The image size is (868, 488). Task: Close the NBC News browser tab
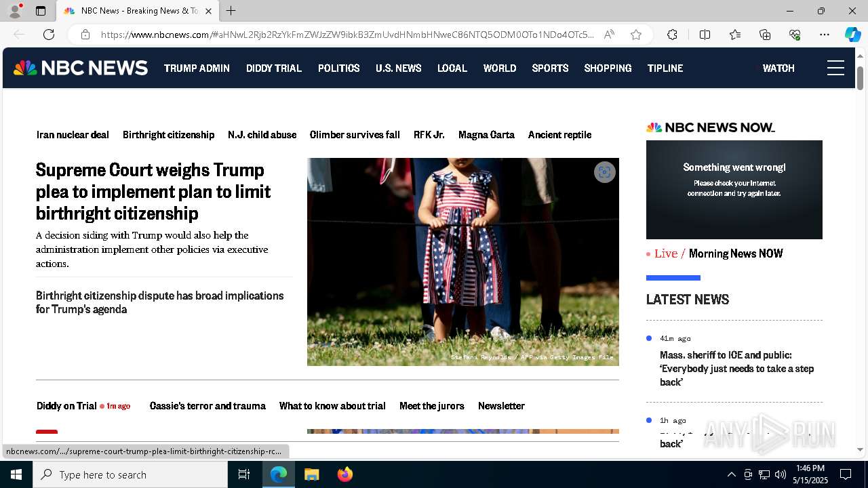[208, 11]
